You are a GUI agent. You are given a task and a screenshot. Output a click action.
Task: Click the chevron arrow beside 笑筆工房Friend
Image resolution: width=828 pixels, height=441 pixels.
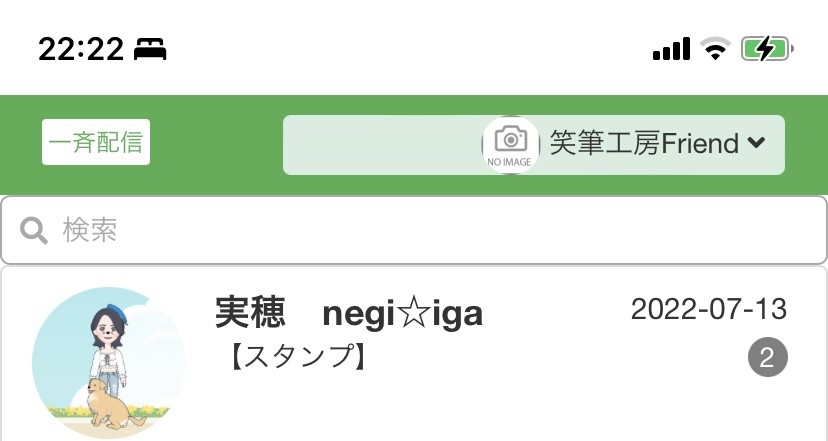pos(756,143)
